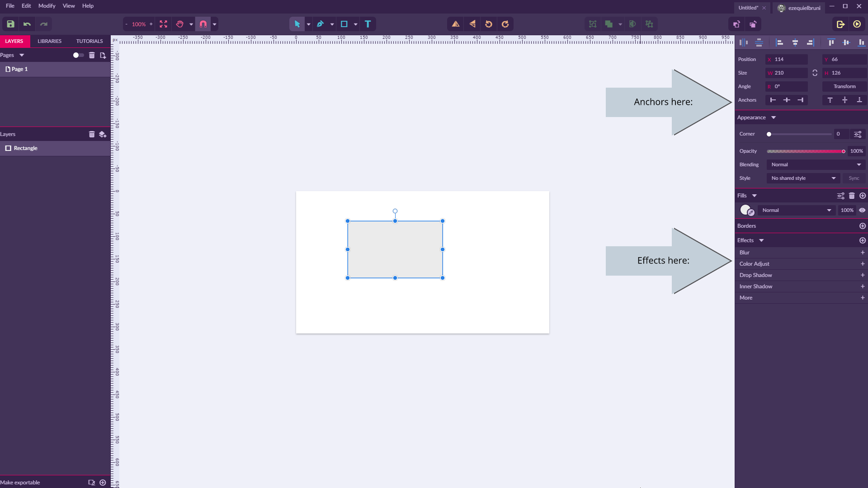Click the flip arrow icon next to it
The height and width of the screenshot is (488, 868).
pos(472,24)
